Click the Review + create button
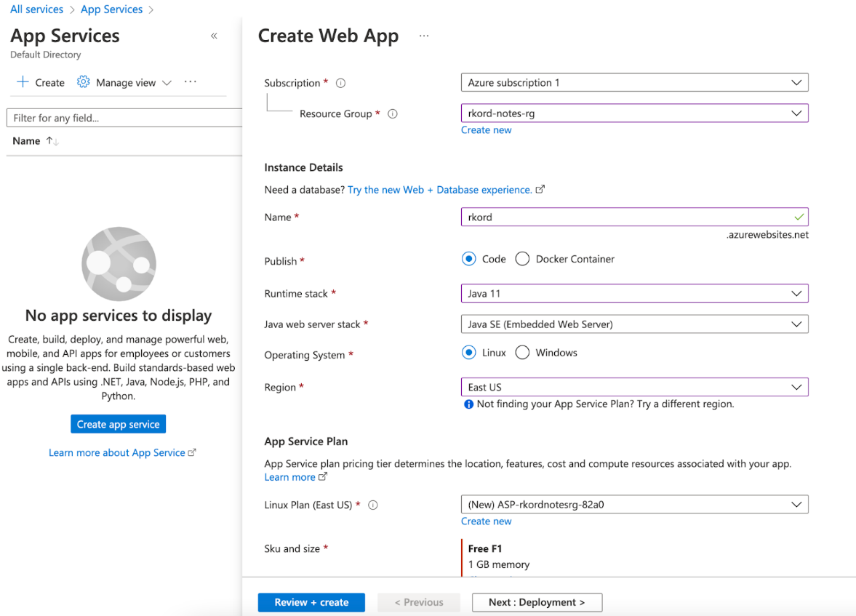856x616 pixels. [x=311, y=602]
